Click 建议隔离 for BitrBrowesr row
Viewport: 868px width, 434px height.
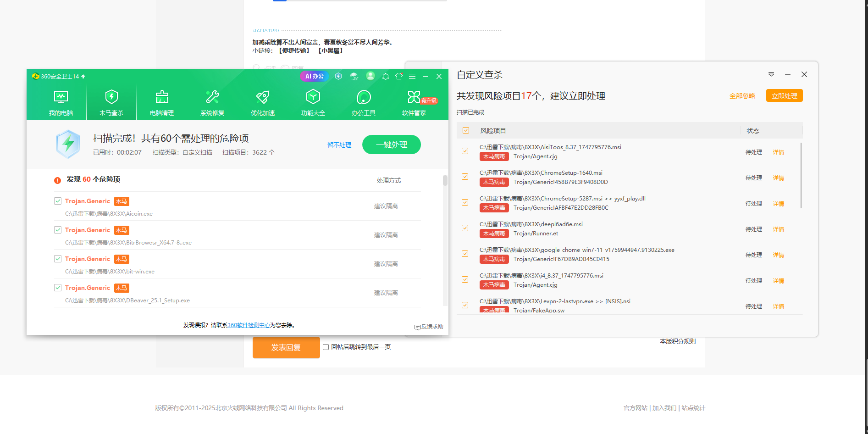coord(386,235)
